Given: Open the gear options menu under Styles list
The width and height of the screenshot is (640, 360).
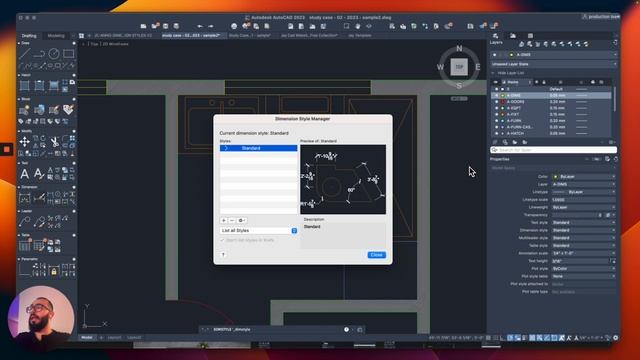Looking at the screenshot, I should click(x=241, y=220).
